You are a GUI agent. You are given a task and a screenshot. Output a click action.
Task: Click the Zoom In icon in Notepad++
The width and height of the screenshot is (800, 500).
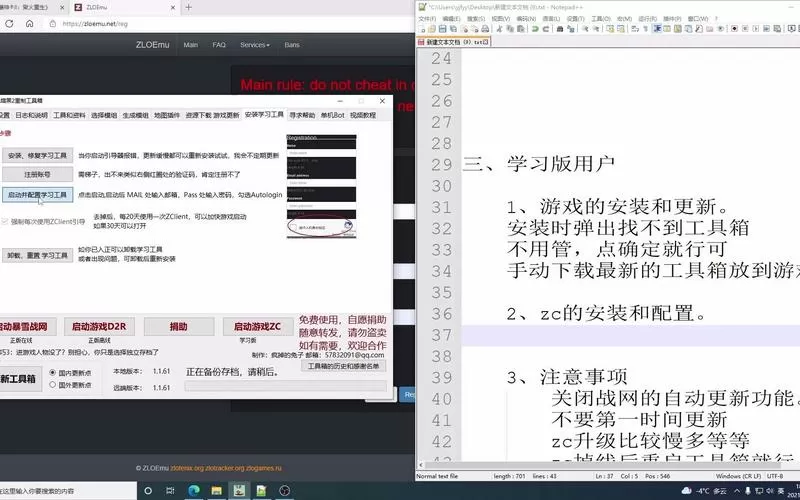point(585,29)
